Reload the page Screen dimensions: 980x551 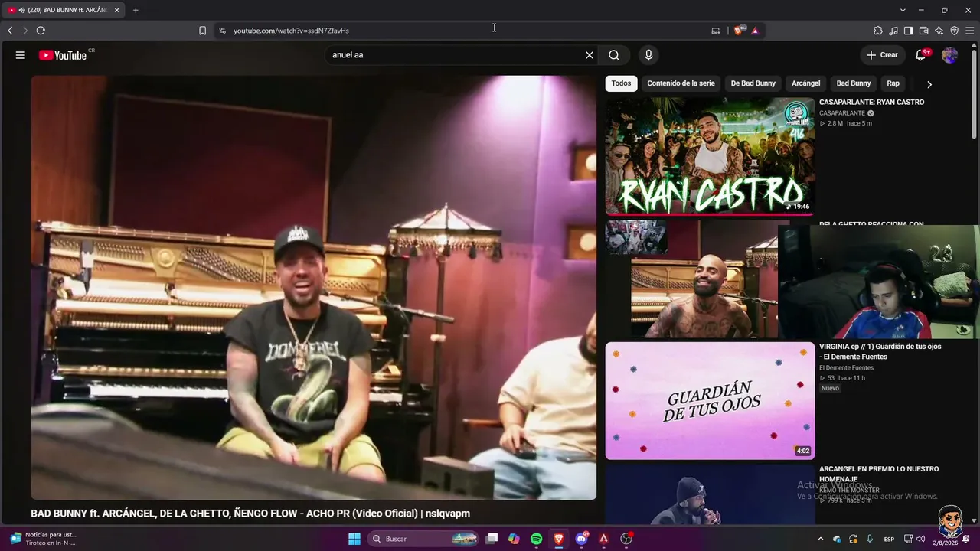click(x=41, y=31)
